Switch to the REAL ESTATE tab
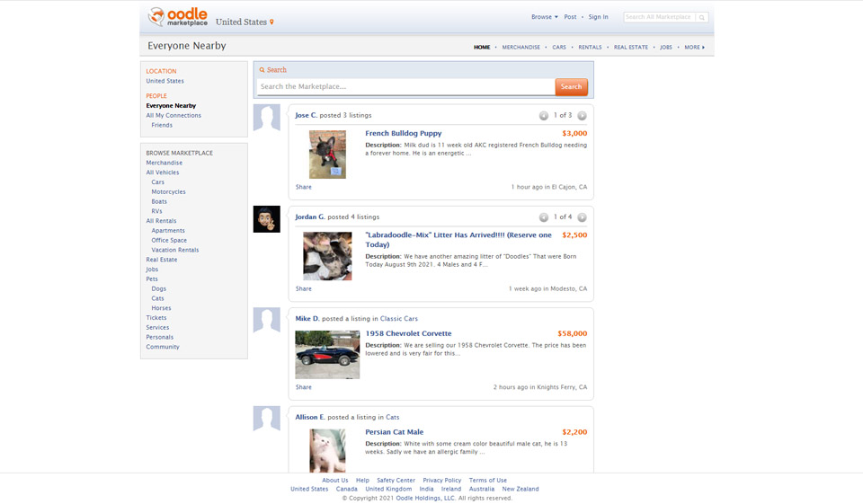The height and width of the screenshot is (504, 863). pyautogui.click(x=631, y=47)
